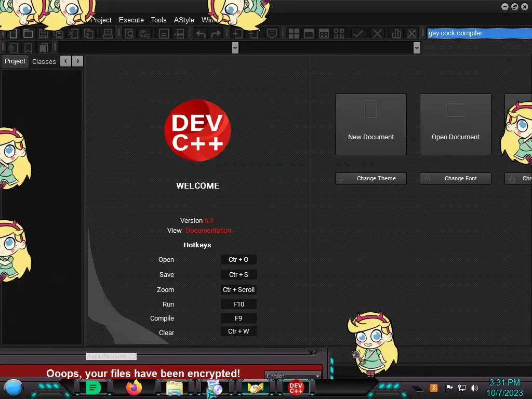The height and width of the screenshot is (399, 532).
Task: Switch to the Classes sidebar tab
Action: click(x=44, y=61)
